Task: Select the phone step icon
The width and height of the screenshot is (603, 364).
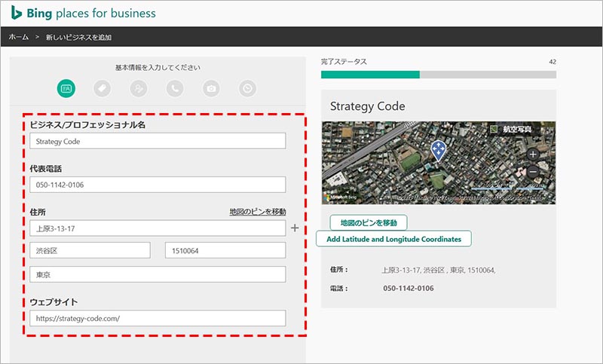Action: tap(175, 89)
